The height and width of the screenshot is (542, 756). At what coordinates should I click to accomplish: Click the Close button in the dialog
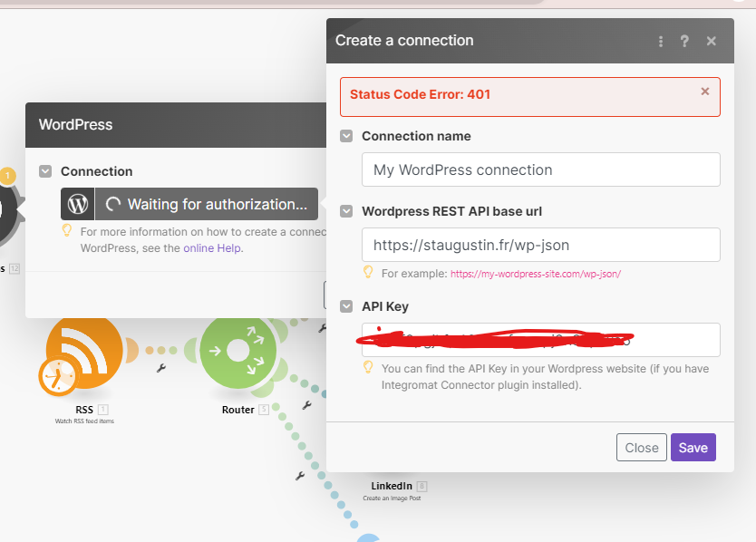[x=641, y=447]
